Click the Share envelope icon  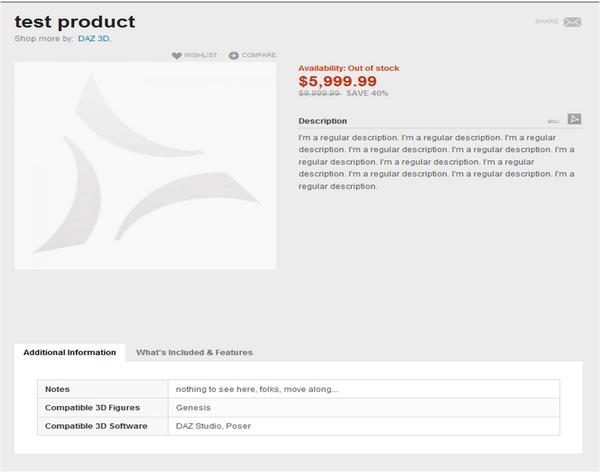point(572,21)
